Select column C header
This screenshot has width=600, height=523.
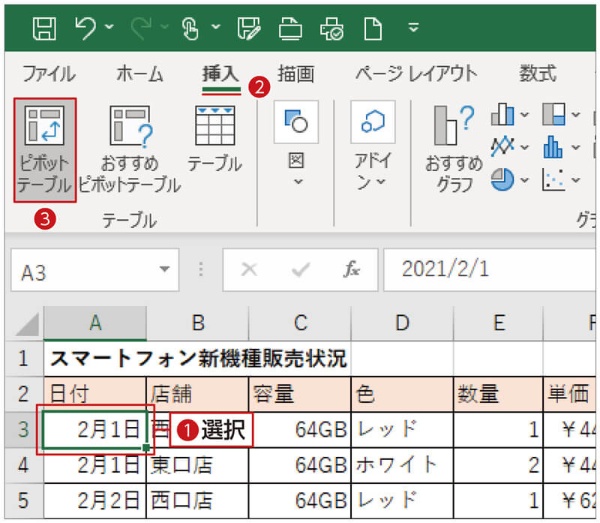300,323
